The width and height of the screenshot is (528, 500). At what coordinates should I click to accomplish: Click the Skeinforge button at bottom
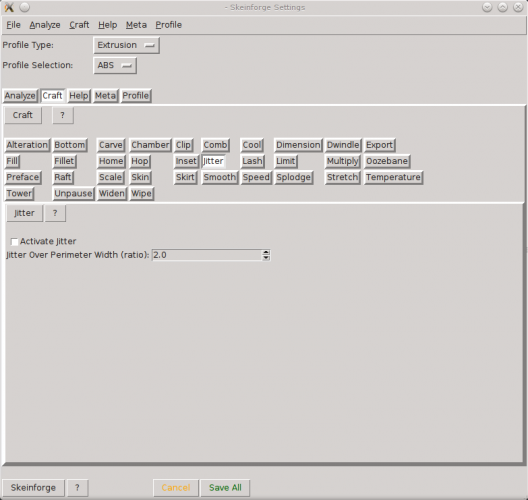pyautogui.click(x=33, y=488)
